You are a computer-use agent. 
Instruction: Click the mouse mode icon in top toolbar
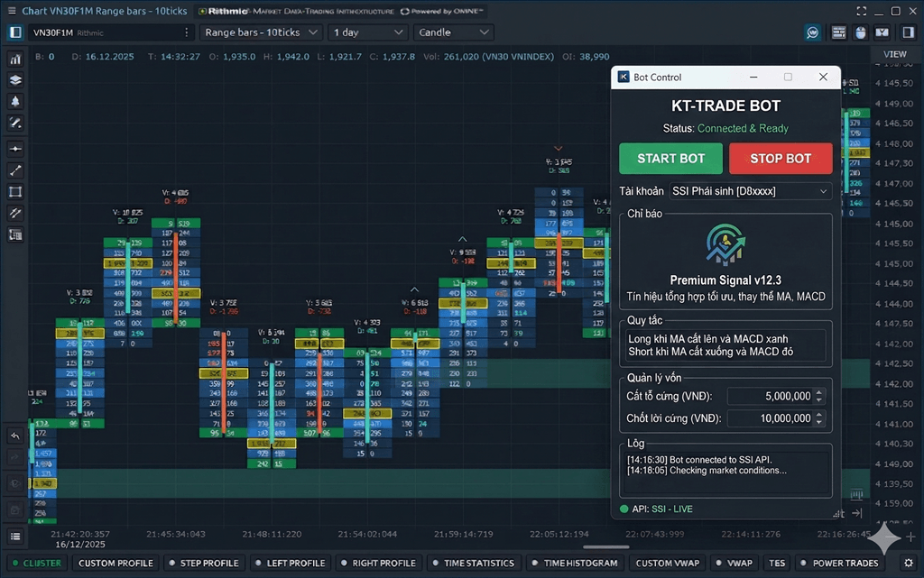click(x=860, y=32)
